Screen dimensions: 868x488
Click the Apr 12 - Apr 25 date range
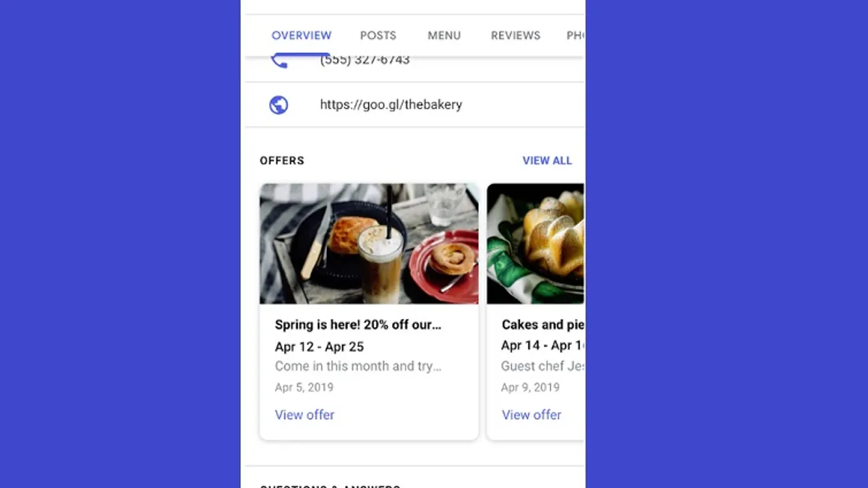320,346
